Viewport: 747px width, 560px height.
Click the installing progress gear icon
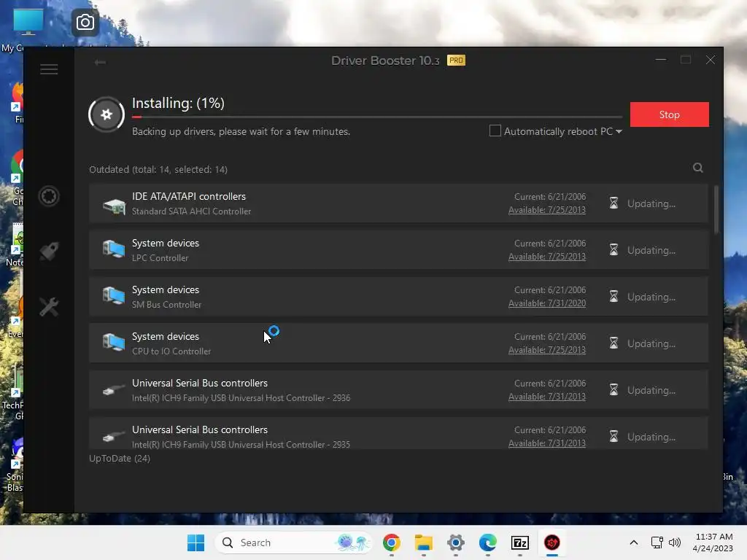107,114
